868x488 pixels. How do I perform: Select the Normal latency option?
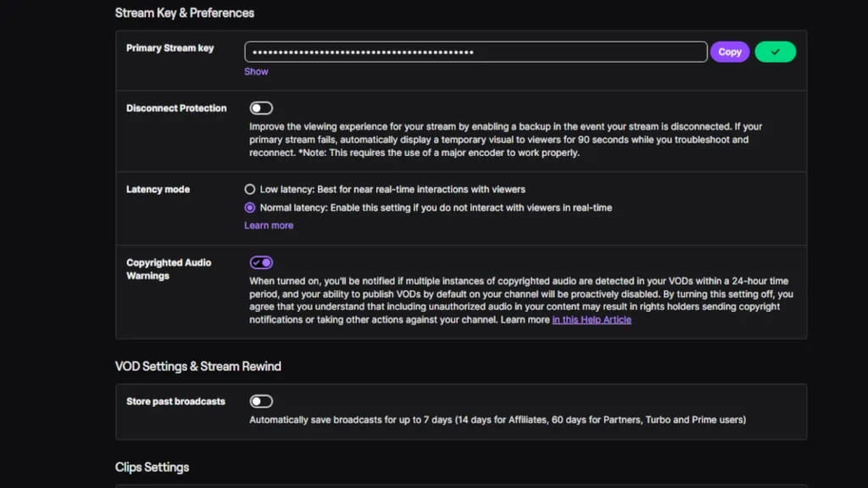pos(250,208)
